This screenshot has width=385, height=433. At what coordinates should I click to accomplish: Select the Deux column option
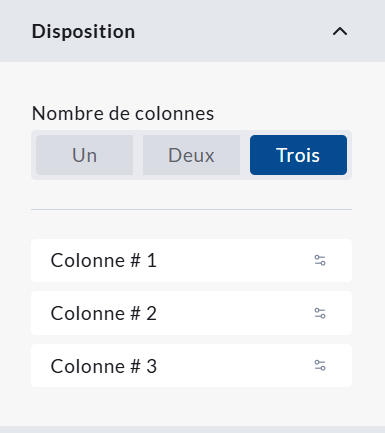[191, 155]
